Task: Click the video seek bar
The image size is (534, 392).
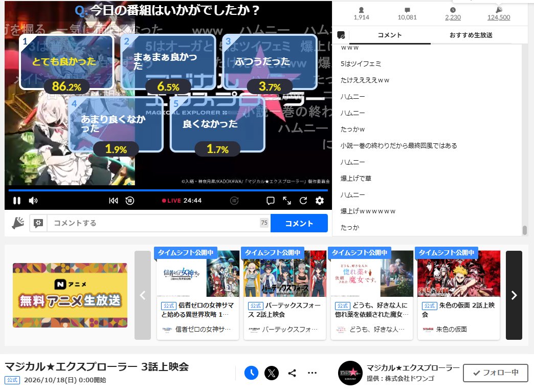Action: point(168,190)
